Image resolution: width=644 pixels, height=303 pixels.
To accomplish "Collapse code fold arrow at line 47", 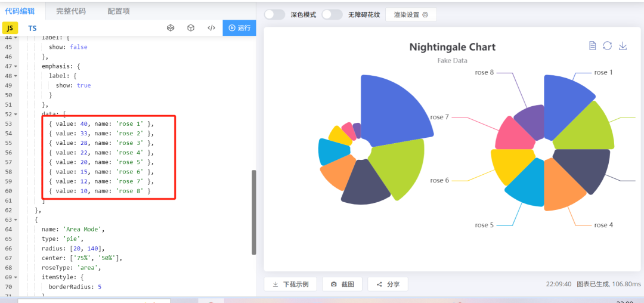I will (x=16, y=66).
